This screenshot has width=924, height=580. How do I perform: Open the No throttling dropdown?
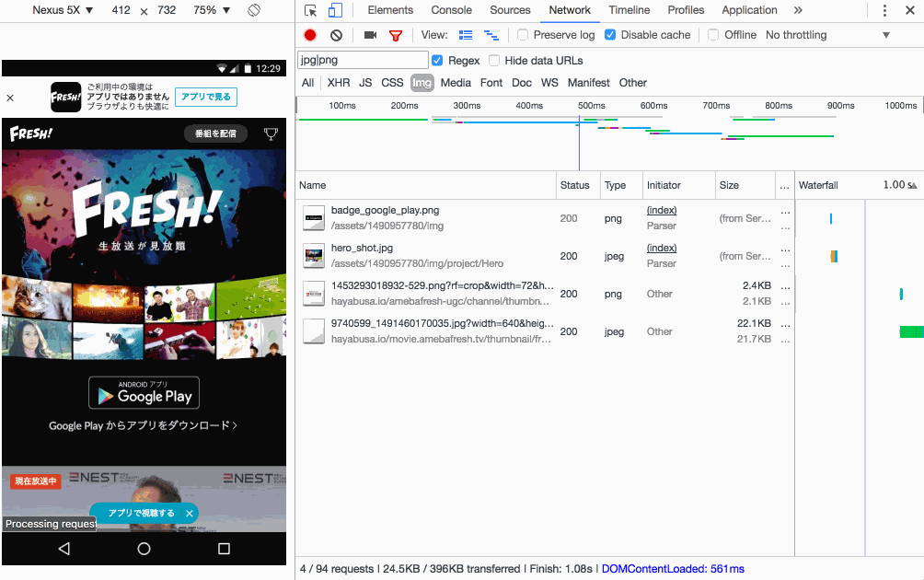pos(827,35)
